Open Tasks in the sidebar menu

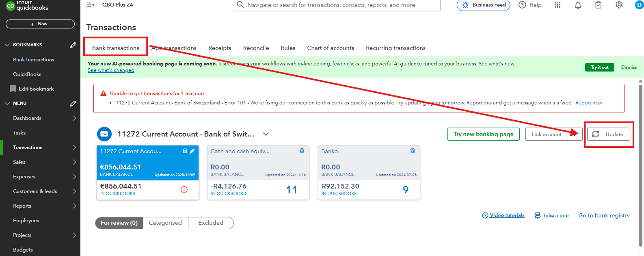[x=19, y=132]
